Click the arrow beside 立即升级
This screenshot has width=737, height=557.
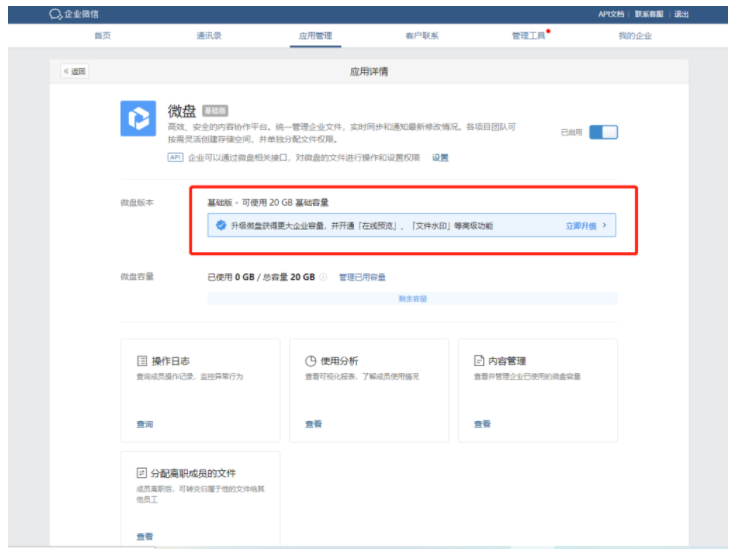tap(604, 226)
